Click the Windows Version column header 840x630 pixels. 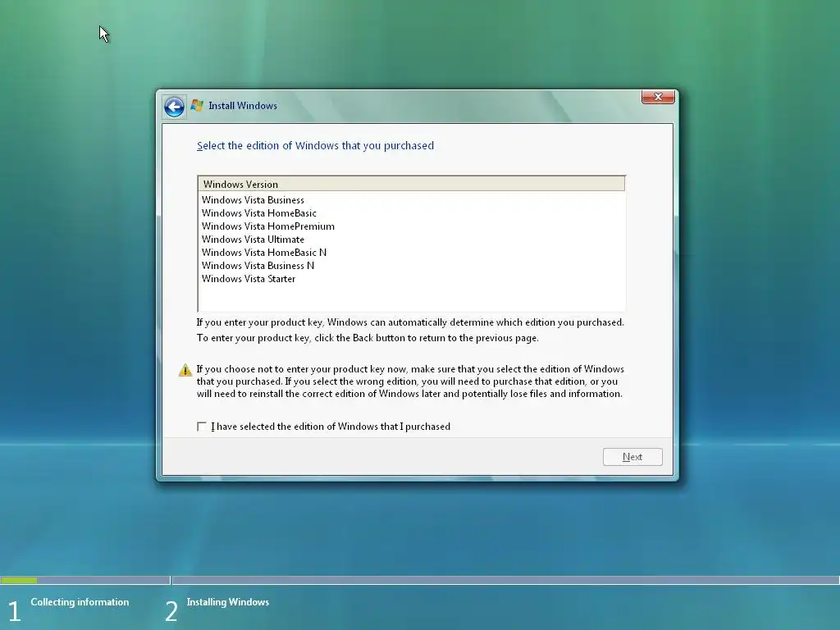coord(412,184)
